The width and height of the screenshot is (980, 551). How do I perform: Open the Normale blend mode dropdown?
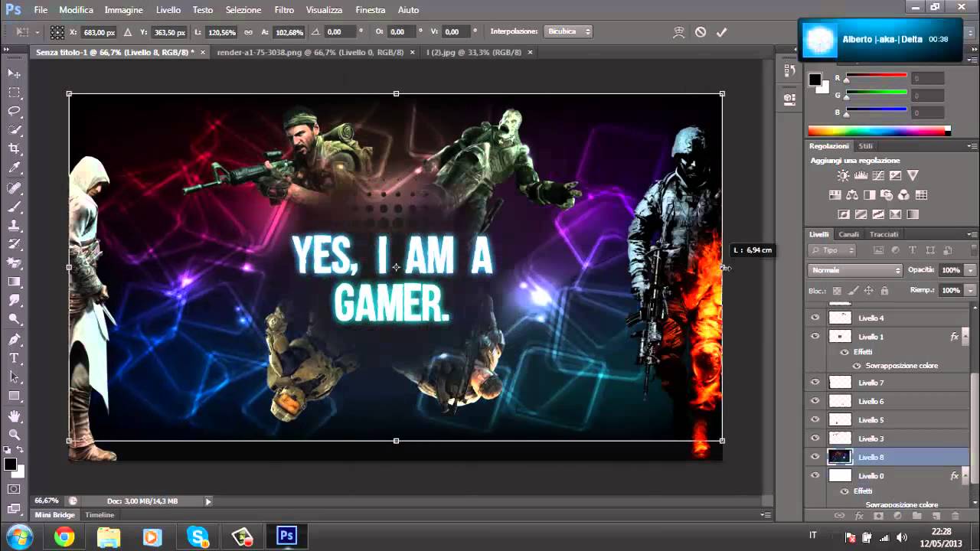[855, 270]
